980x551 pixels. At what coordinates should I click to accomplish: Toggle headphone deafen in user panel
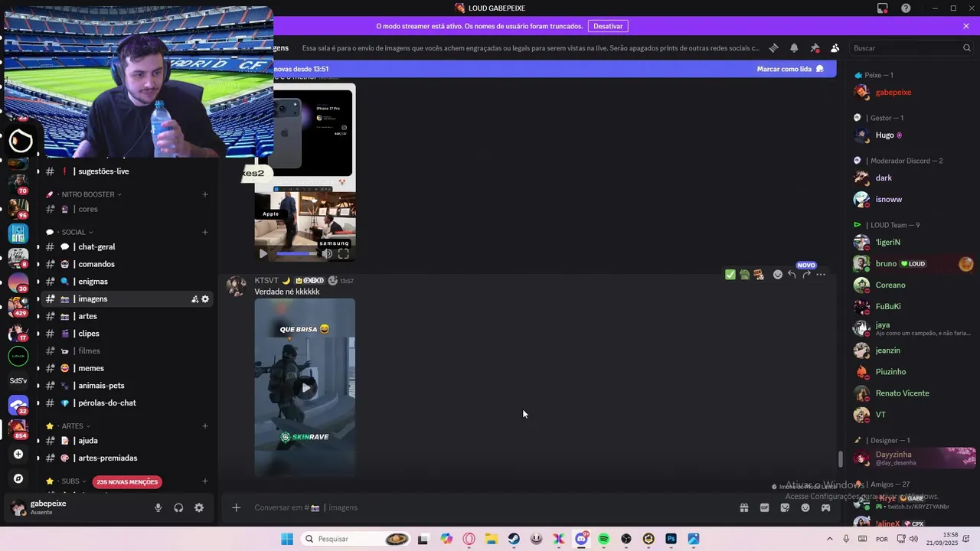pyautogui.click(x=178, y=507)
